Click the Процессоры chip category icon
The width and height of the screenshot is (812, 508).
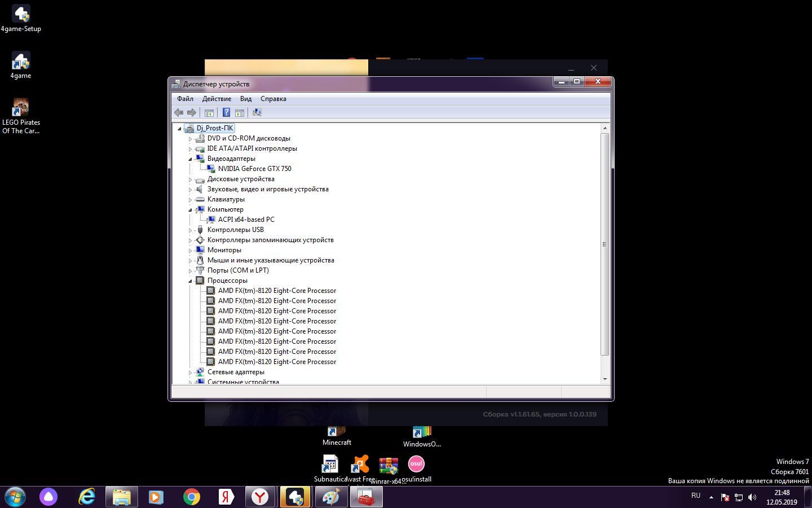click(200, 281)
